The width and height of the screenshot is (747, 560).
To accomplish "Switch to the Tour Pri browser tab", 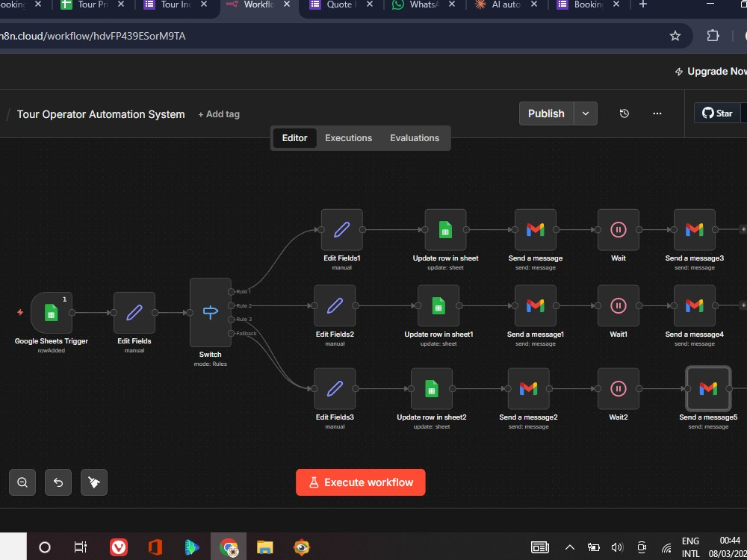I will click(93, 4).
